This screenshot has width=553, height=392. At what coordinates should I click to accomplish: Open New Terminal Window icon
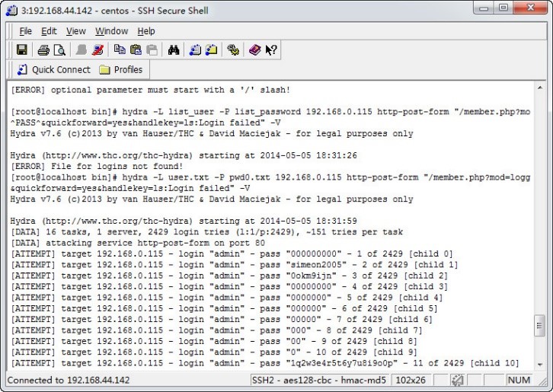(x=195, y=49)
